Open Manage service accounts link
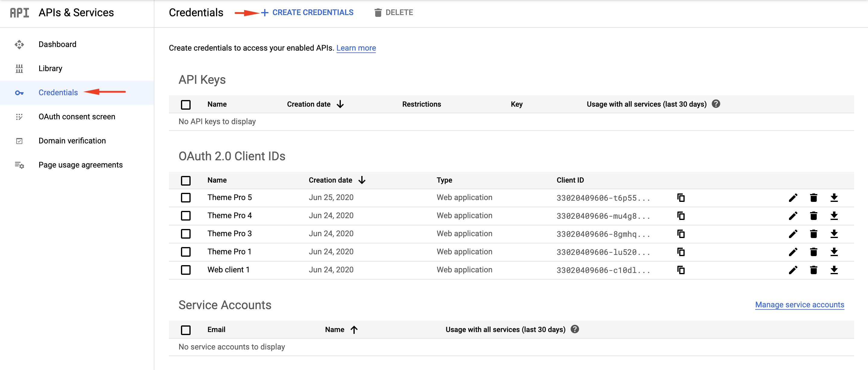This screenshot has width=868, height=370. point(799,305)
